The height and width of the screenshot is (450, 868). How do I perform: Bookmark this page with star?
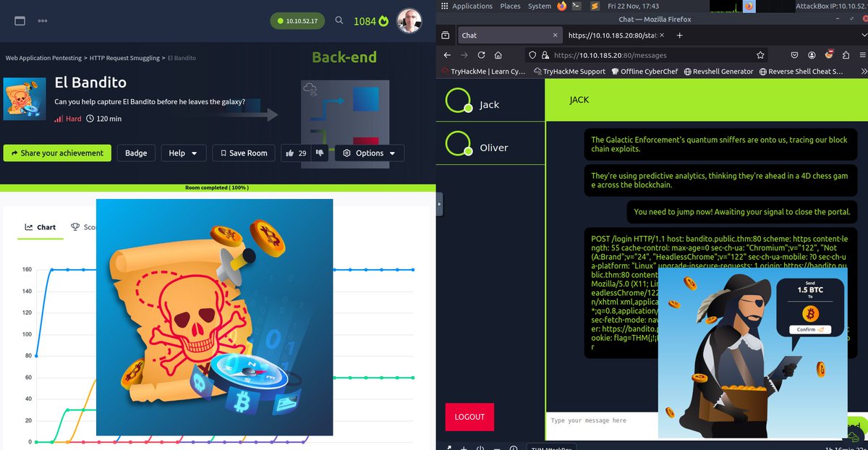760,55
